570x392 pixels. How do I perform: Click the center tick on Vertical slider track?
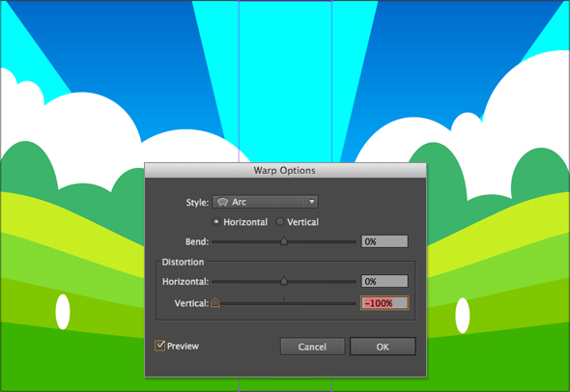pos(284,299)
